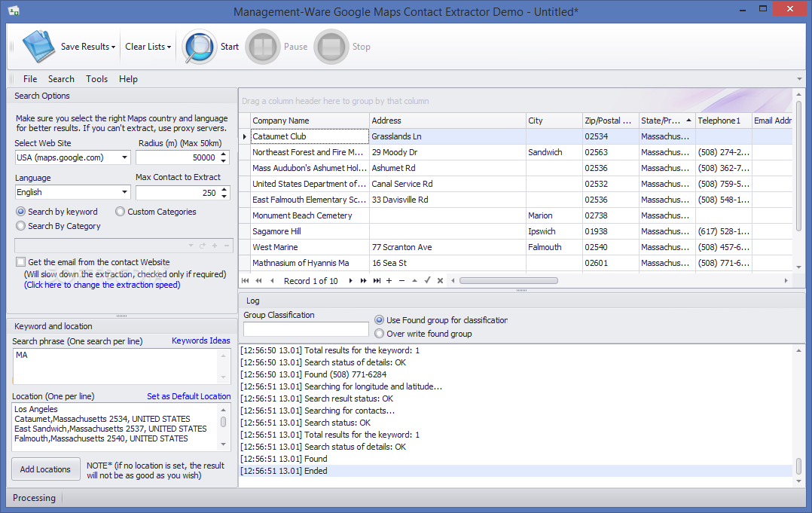Select the Custom Categories radio button
The width and height of the screenshot is (812, 513).
coord(121,211)
